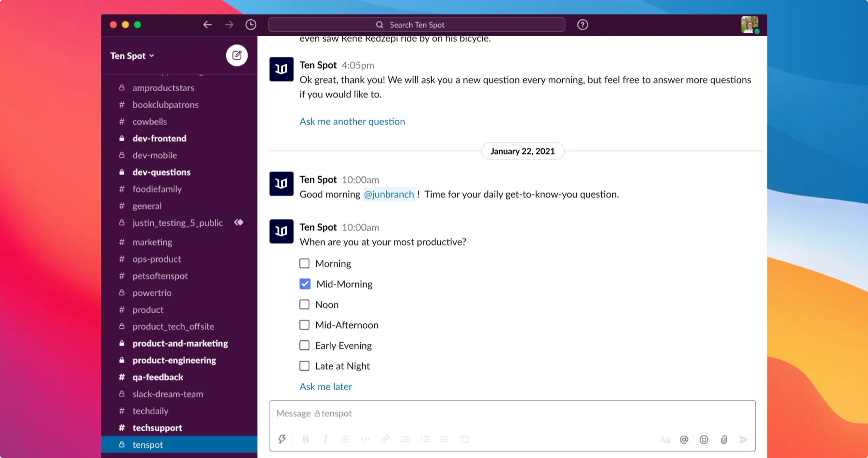Check the Morning option
The width and height of the screenshot is (868, 458).
point(304,264)
